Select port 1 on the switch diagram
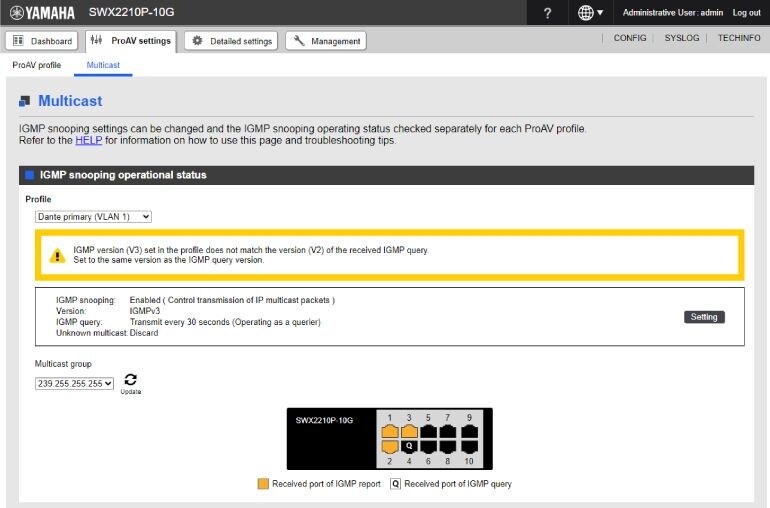770x508 pixels. (388, 431)
